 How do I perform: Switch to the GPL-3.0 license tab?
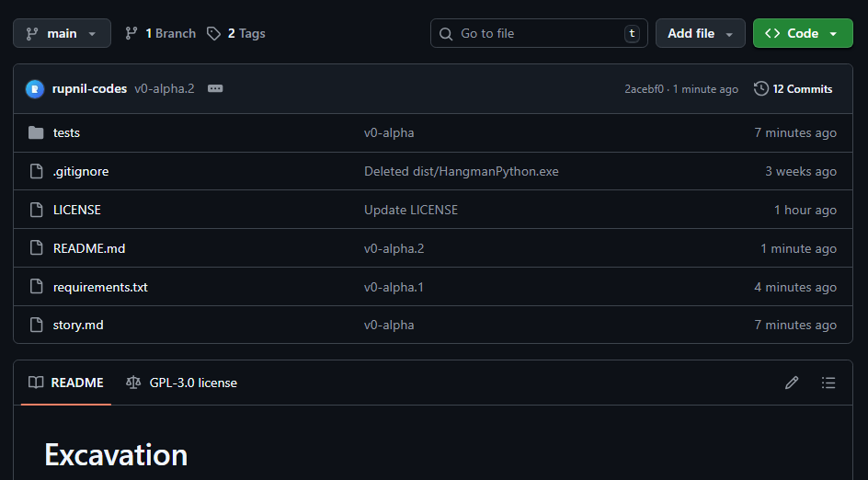[182, 383]
